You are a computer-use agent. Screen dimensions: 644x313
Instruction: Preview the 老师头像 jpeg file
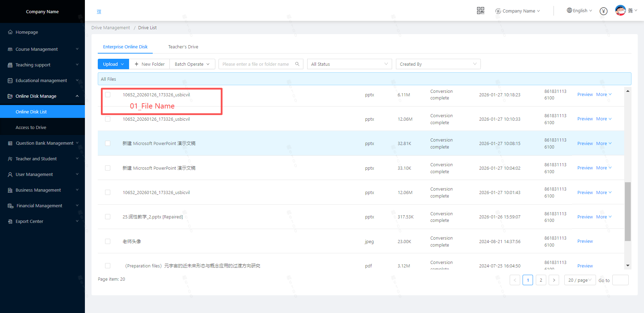click(585, 241)
